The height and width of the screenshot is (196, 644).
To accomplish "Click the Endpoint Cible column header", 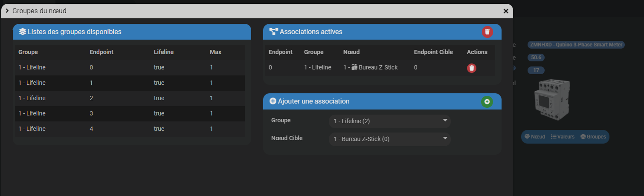I will [434, 52].
